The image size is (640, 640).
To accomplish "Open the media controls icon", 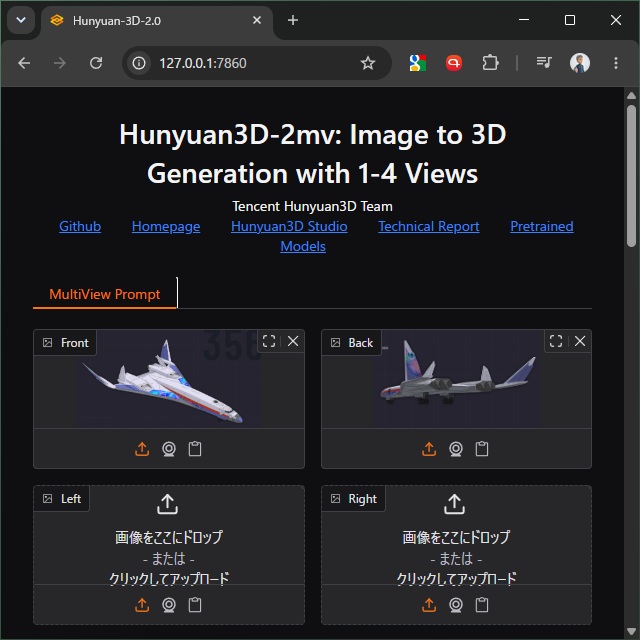I will [544, 63].
